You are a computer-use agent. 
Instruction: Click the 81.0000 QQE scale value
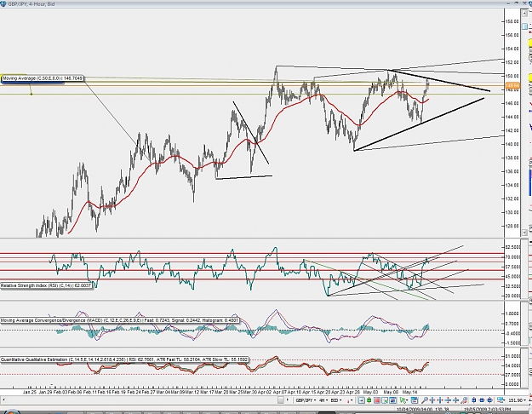click(x=512, y=356)
